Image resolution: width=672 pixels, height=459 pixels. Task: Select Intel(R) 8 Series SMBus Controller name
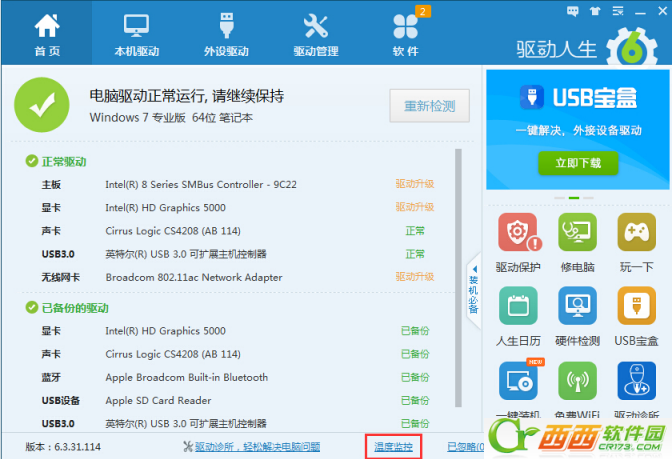pos(201,184)
